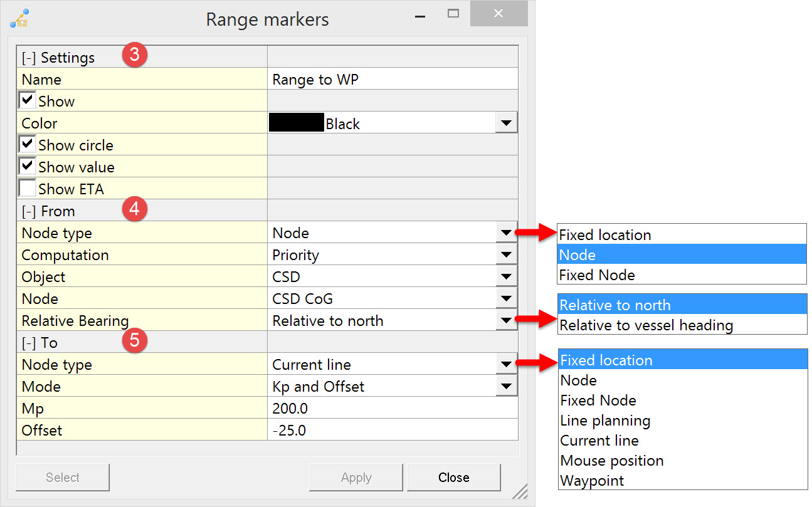Click the Close button

pyautogui.click(x=453, y=478)
